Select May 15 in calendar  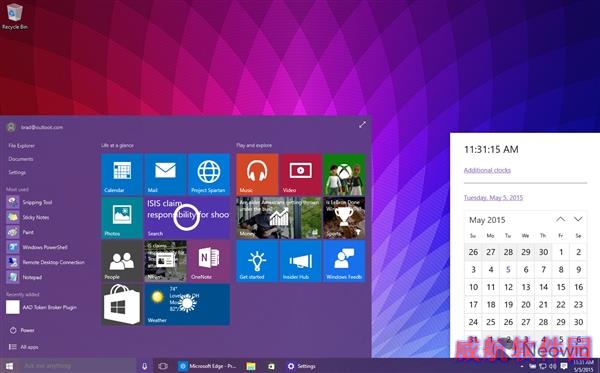[561, 287]
